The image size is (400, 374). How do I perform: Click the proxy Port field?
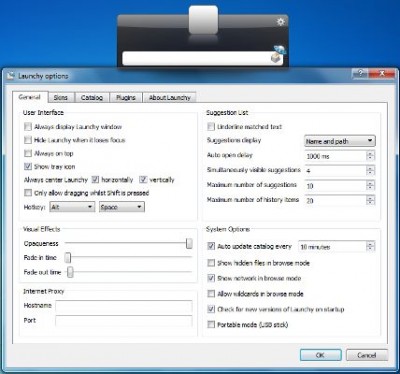click(x=124, y=321)
